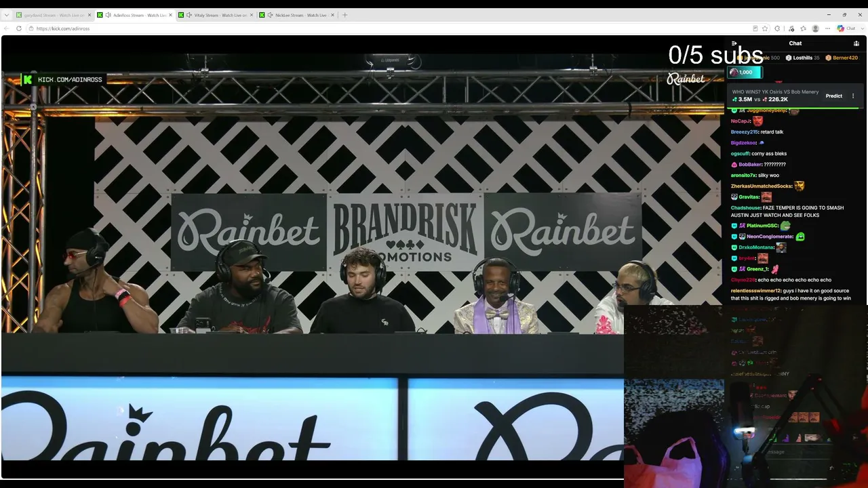Click the Predict button
The height and width of the screenshot is (488, 868).
[834, 96]
